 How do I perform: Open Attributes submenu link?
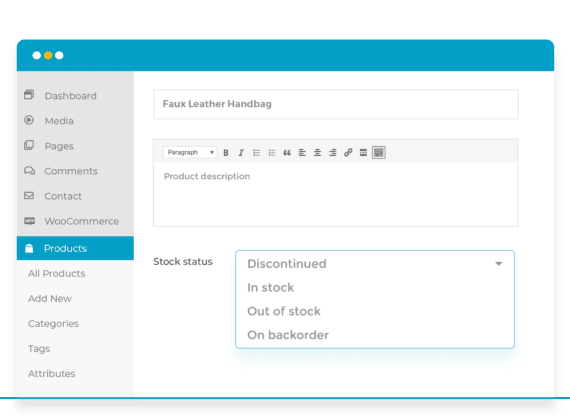pyautogui.click(x=52, y=374)
